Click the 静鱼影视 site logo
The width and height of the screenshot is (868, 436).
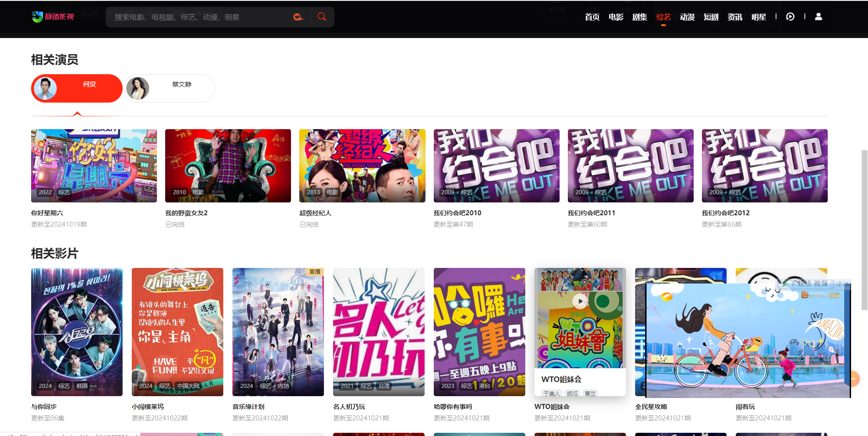tap(53, 17)
